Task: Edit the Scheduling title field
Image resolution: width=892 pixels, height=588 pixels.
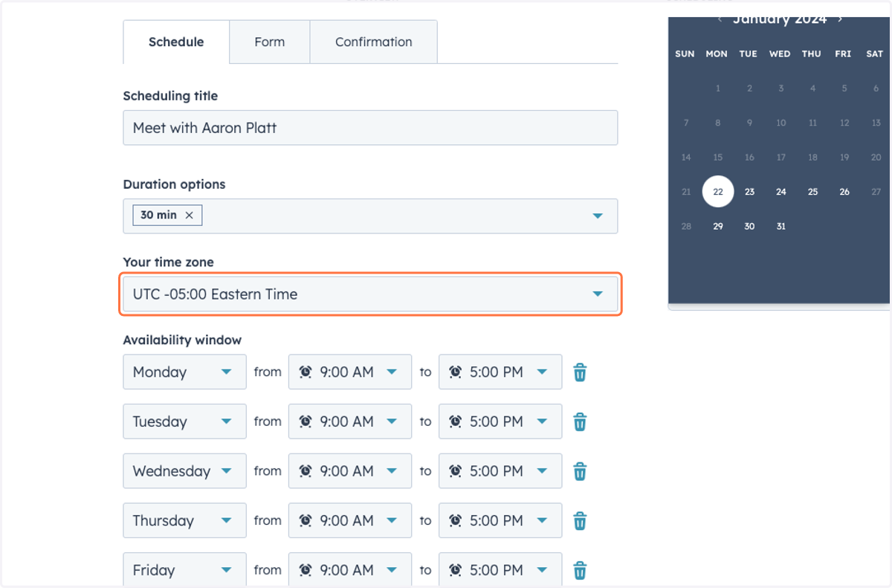Action: point(370,128)
